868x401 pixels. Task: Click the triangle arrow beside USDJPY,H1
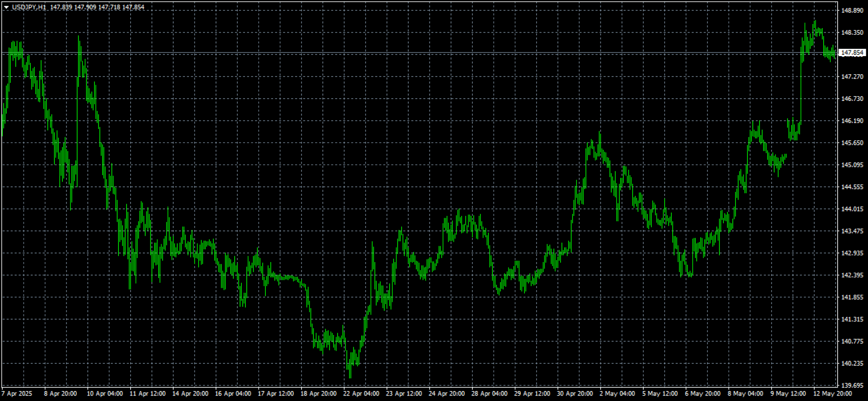pos(6,7)
